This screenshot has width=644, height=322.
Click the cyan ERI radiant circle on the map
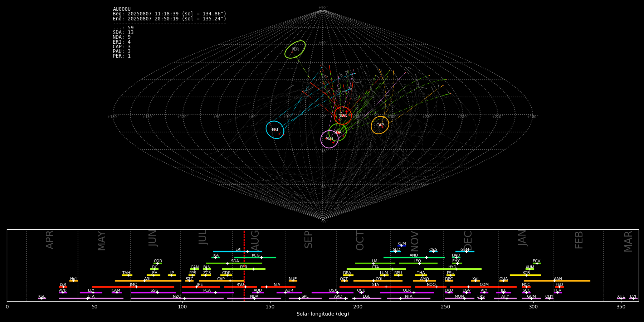coord(275,130)
